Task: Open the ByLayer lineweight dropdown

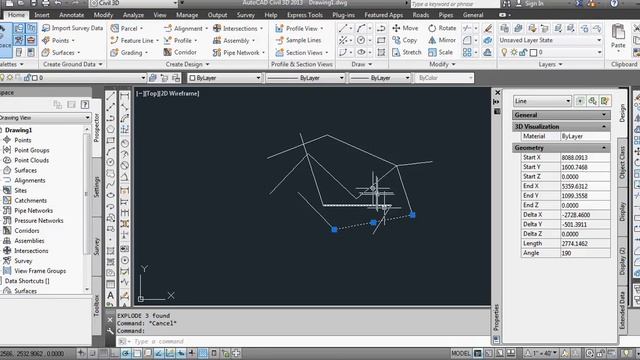Action: [x=380, y=78]
